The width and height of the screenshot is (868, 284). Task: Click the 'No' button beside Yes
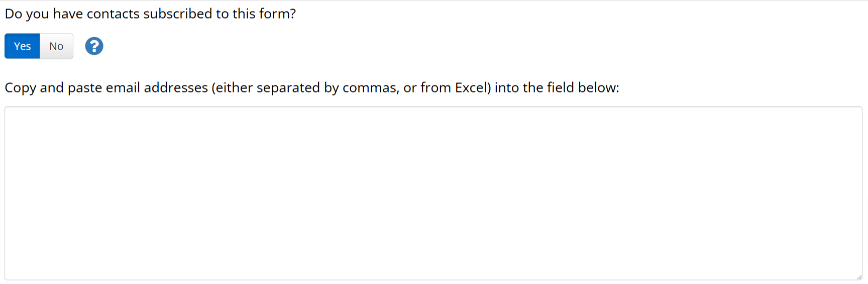click(x=56, y=46)
